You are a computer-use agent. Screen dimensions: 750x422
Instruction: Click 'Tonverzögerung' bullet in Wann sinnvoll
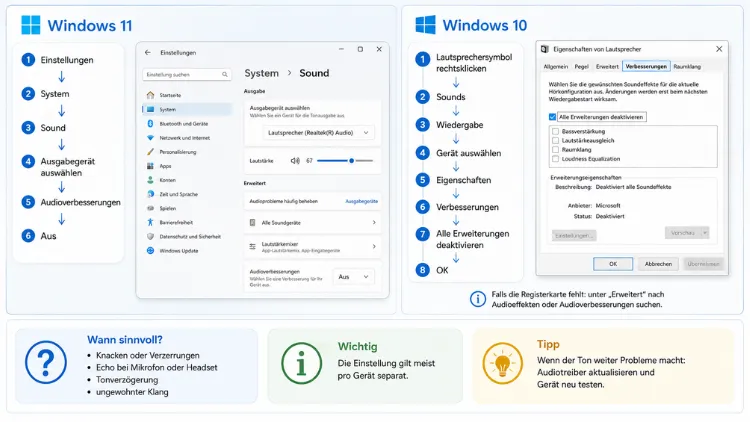click(127, 380)
